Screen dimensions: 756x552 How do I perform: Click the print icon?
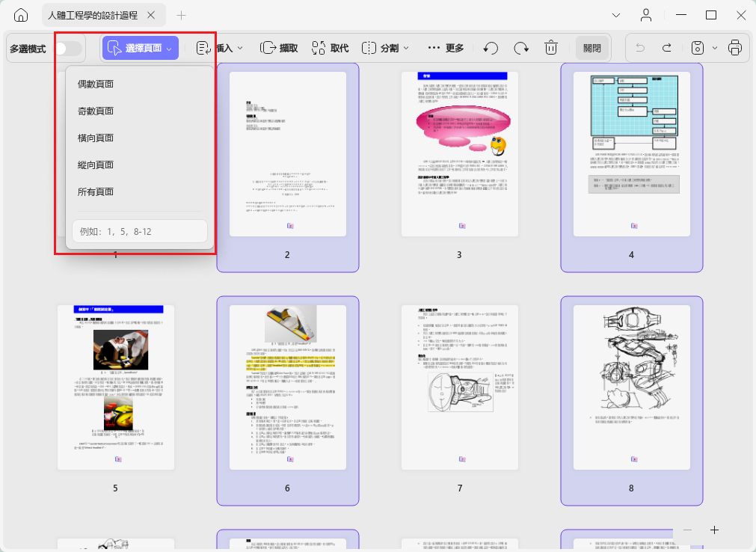[735, 48]
